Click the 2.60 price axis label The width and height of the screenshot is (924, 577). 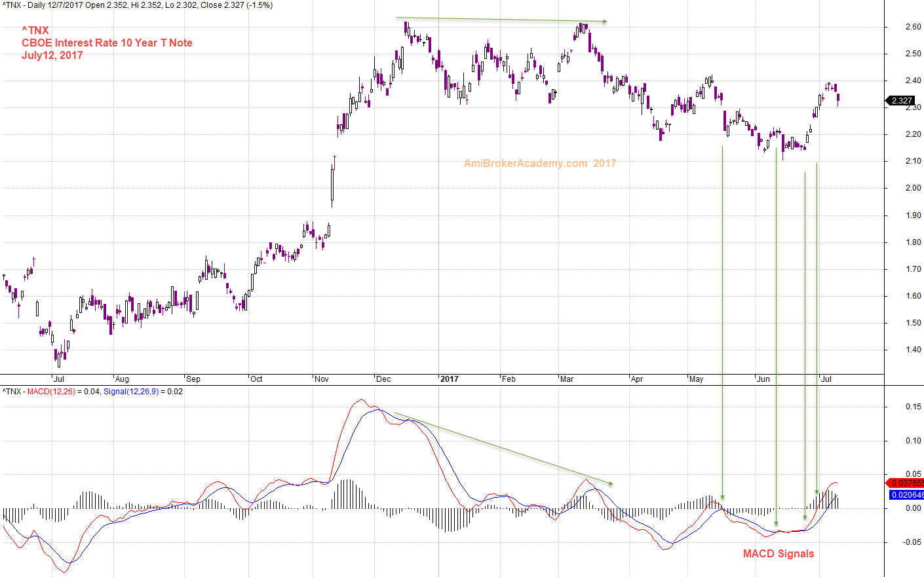coord(913,27)
